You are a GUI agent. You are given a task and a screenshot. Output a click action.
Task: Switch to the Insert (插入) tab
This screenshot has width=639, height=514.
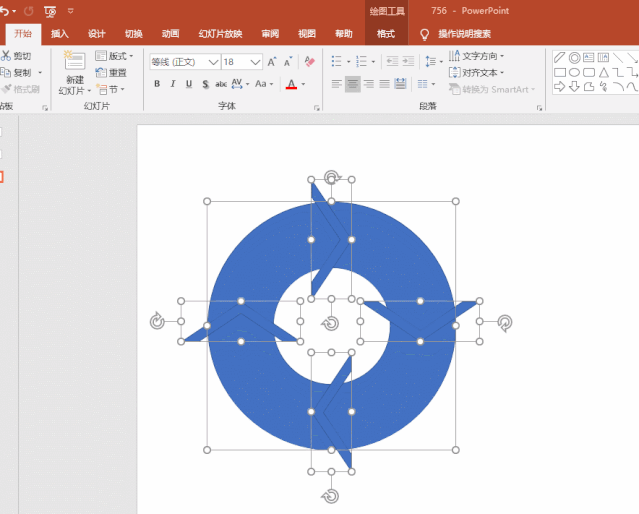[x=60, y=33]
